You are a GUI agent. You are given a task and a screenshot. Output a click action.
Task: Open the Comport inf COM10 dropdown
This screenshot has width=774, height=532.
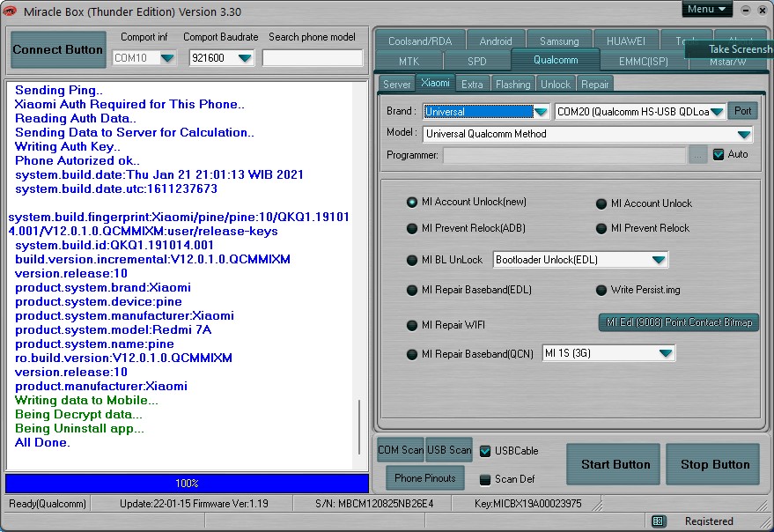[167, 58]
